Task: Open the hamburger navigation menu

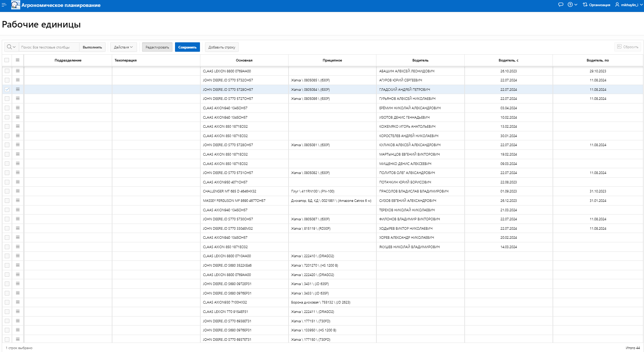Action: click(x=4, y=5)
